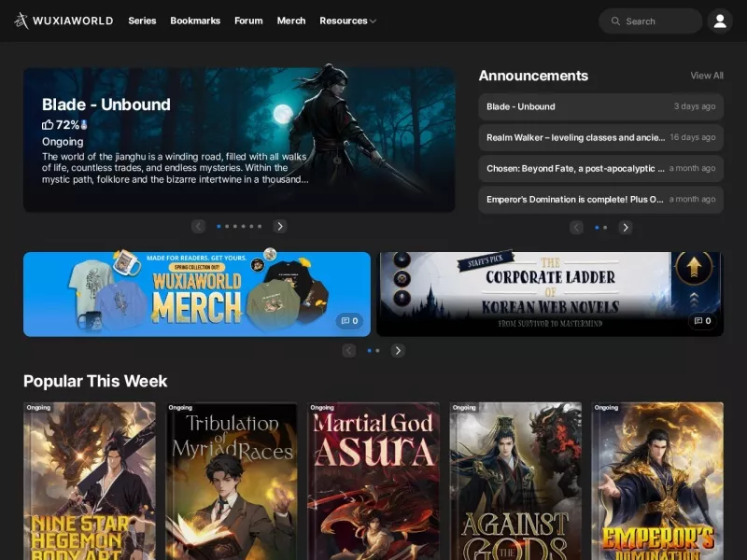
Task: Click the Wuxiaworld logo icon
Action: click(x=21, y=21)
